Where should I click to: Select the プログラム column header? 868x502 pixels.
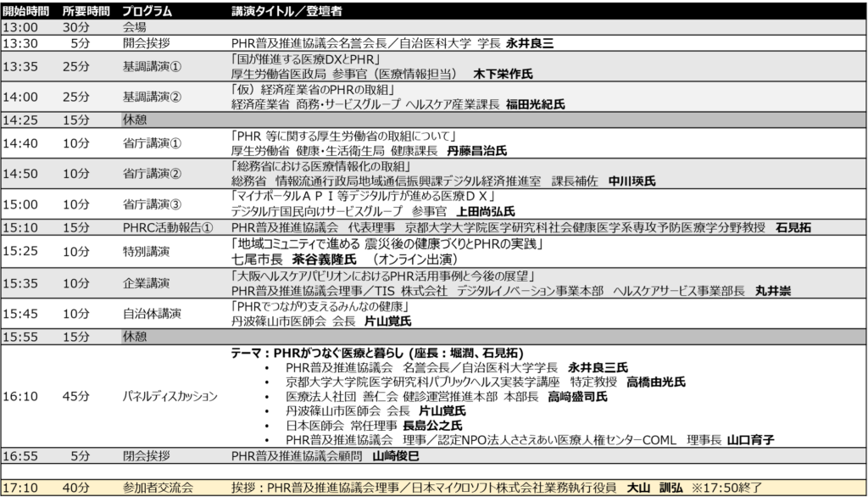pyautogui.click(x=147, y=11)
